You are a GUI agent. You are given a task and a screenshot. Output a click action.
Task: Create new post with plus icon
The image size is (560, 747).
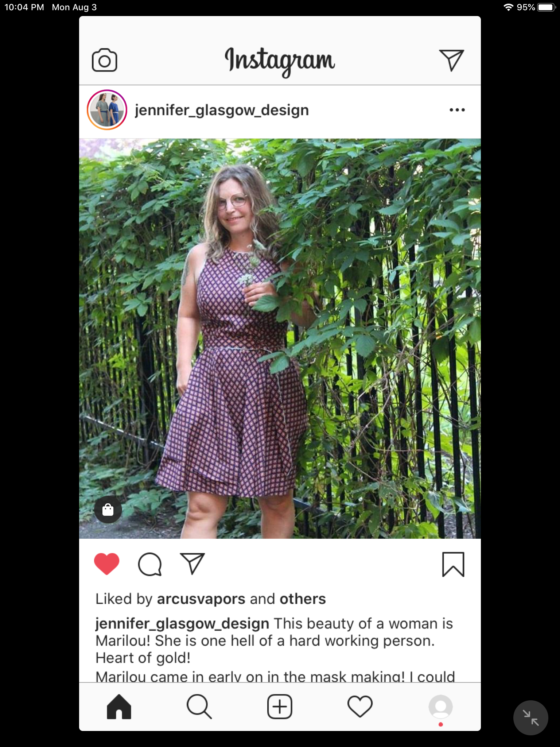pos(280,707)
